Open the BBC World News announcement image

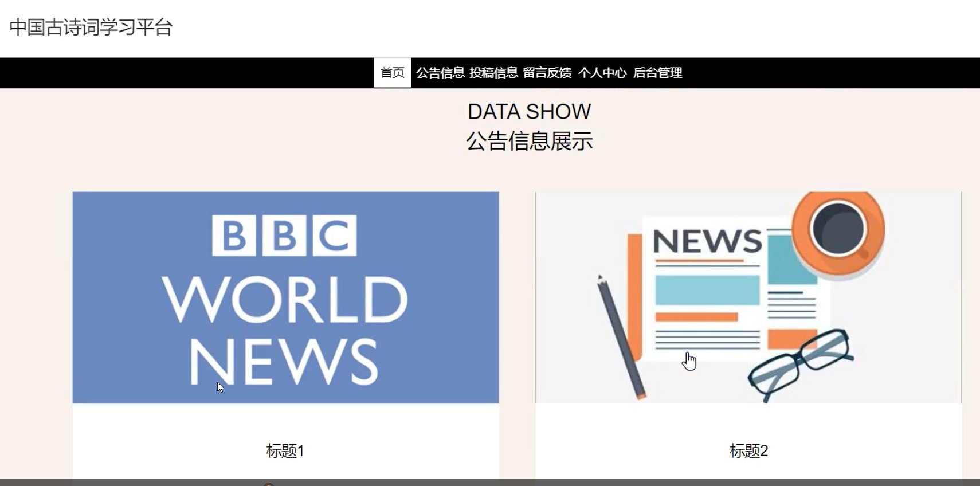click(285, 297)
